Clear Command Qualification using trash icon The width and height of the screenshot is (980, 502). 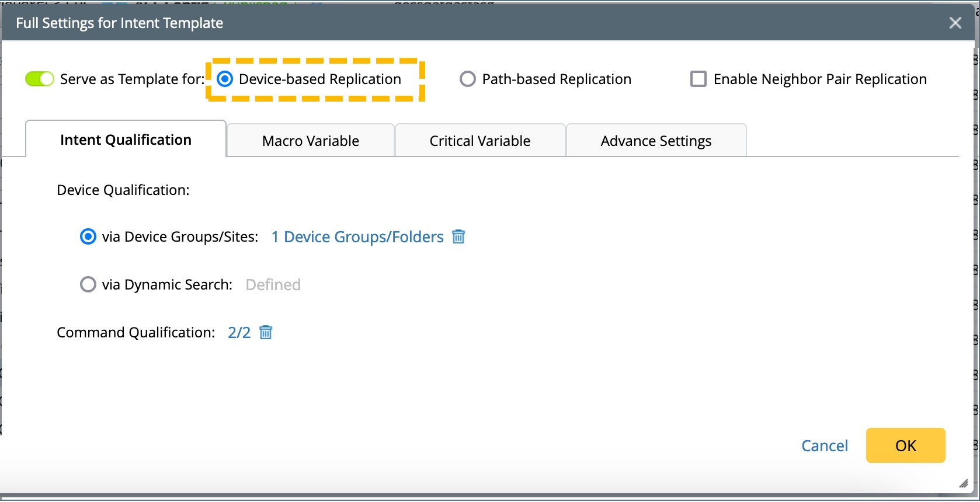(266, 332)
